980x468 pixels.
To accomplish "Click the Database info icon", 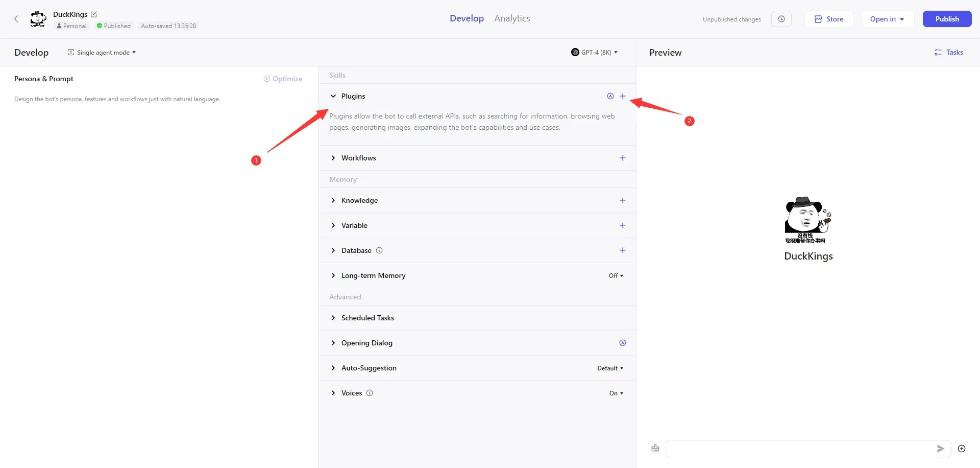I will pos(379,250).
